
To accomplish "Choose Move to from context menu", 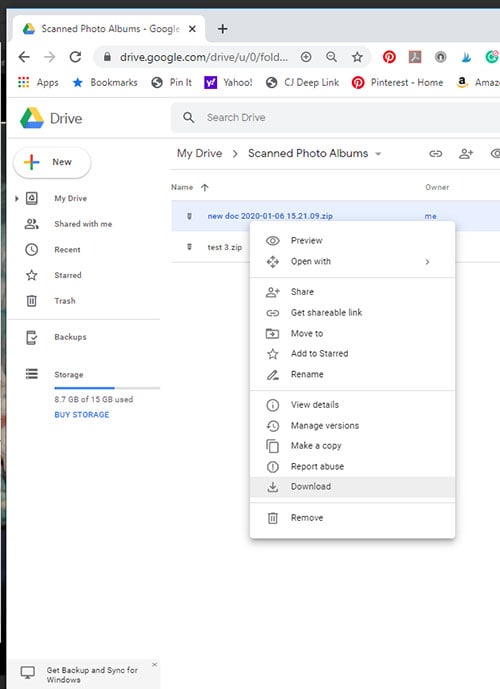I will point(352,334).
